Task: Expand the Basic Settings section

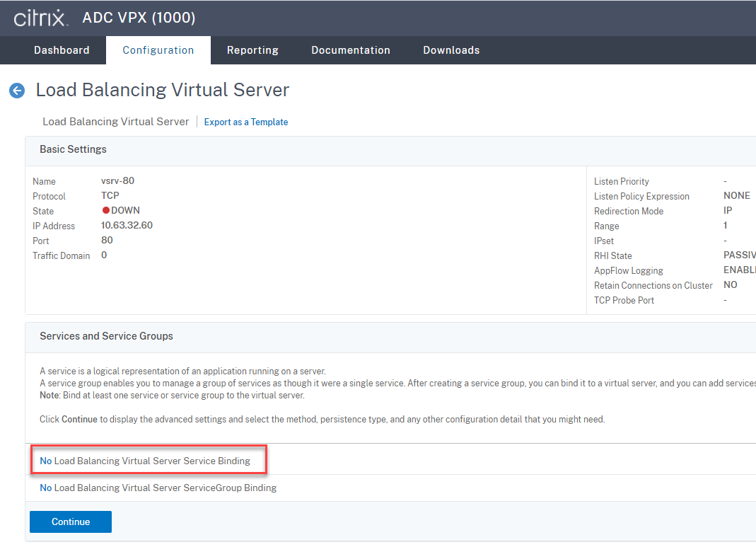Action: coord(73,149)
